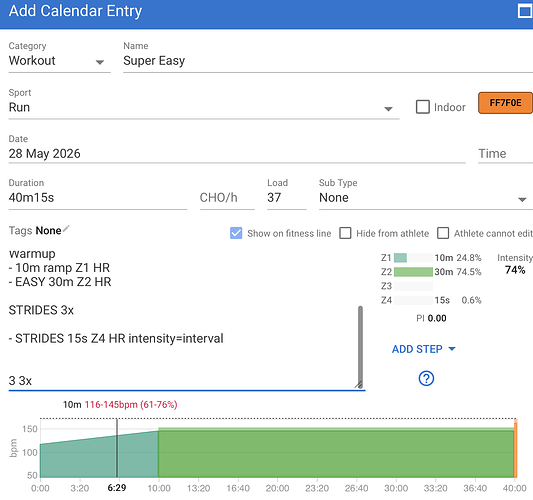
Task: Toggle the Indoor checkbox
Action: [423, 107]
